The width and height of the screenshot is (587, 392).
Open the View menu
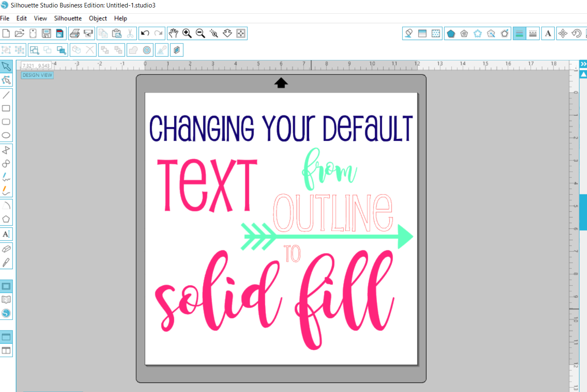point(40,18)
